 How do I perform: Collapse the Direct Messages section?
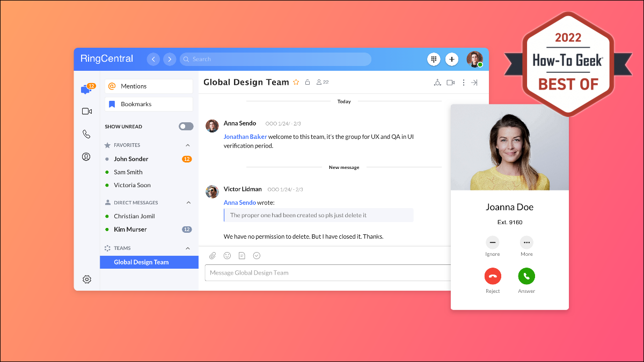188,203
